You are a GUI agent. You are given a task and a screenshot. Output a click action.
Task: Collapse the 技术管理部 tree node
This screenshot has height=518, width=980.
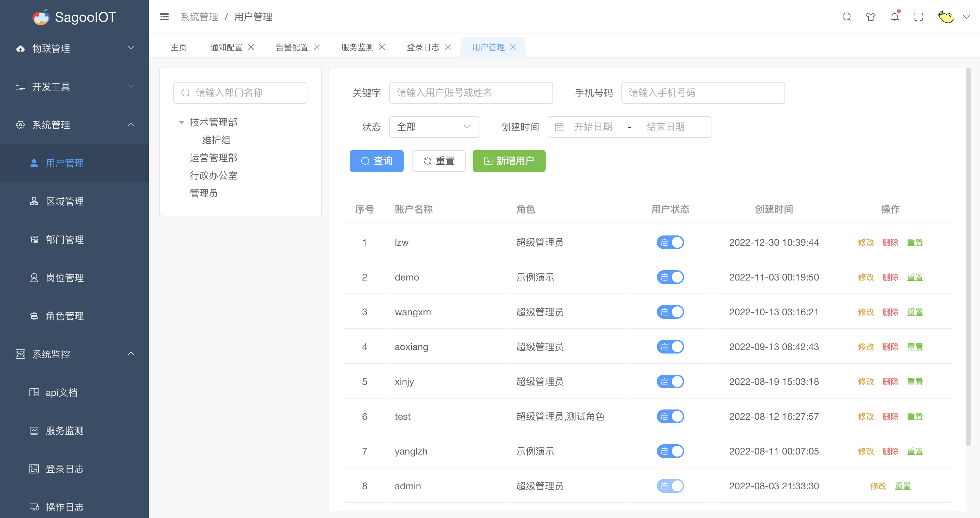182,123
